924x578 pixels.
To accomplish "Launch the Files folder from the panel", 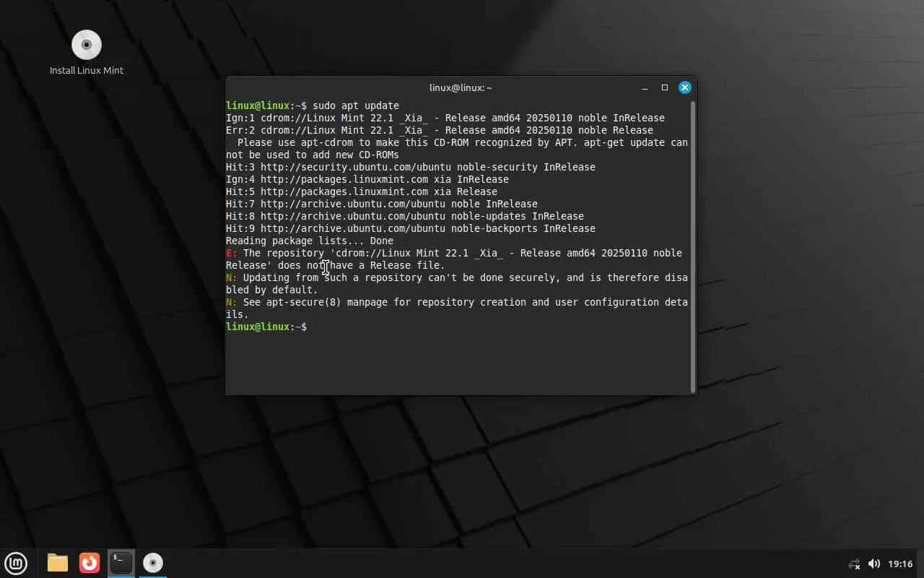I will [x=58, y=563].
